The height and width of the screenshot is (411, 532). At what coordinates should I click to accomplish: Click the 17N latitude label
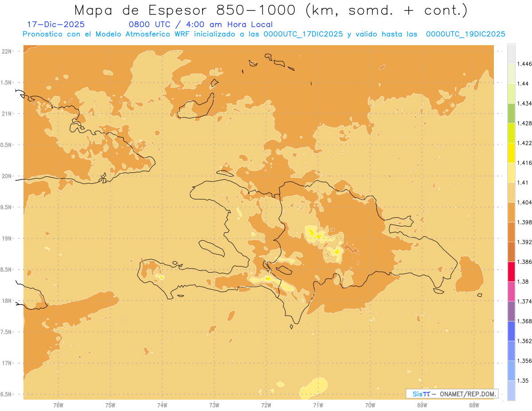(7, 363)
